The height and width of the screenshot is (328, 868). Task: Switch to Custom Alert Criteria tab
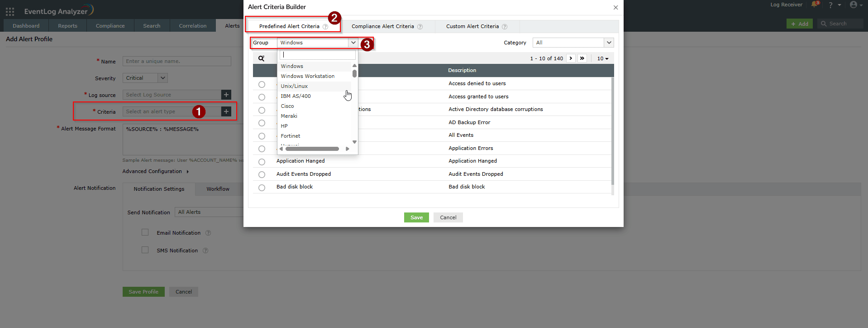(477, 26)
